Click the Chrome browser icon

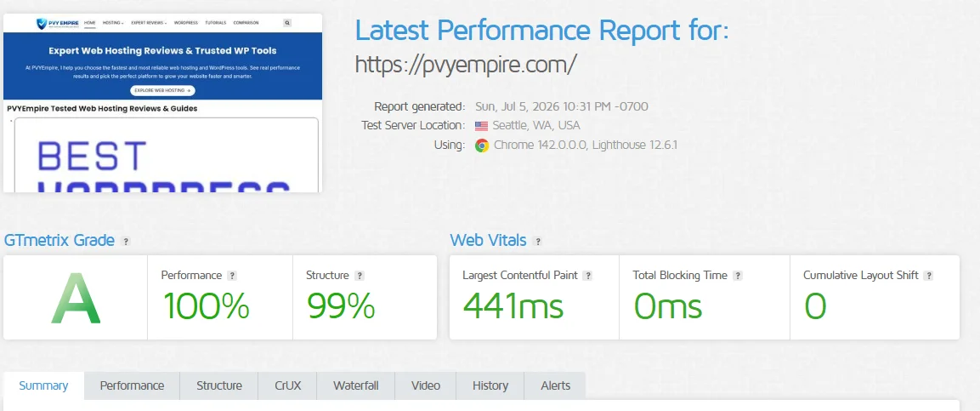click(x=481, y=146)
